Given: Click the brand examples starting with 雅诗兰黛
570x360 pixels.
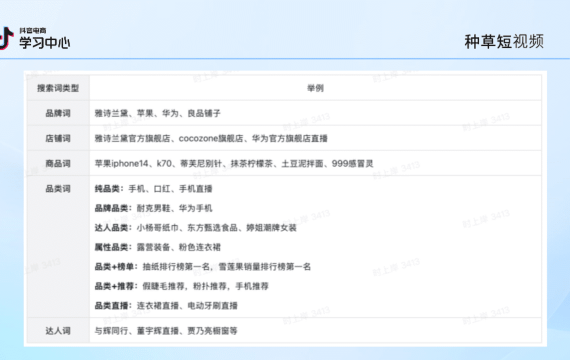Looking at the screenshot, I should pos(157,113).
